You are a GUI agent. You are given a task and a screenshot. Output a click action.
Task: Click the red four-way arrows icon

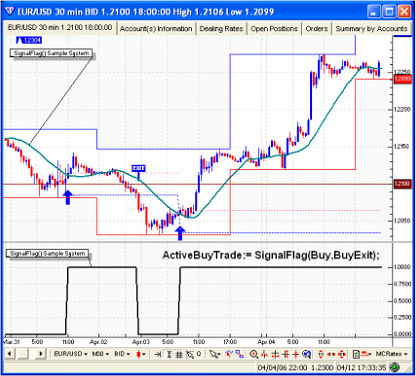[x=341, y=354]
